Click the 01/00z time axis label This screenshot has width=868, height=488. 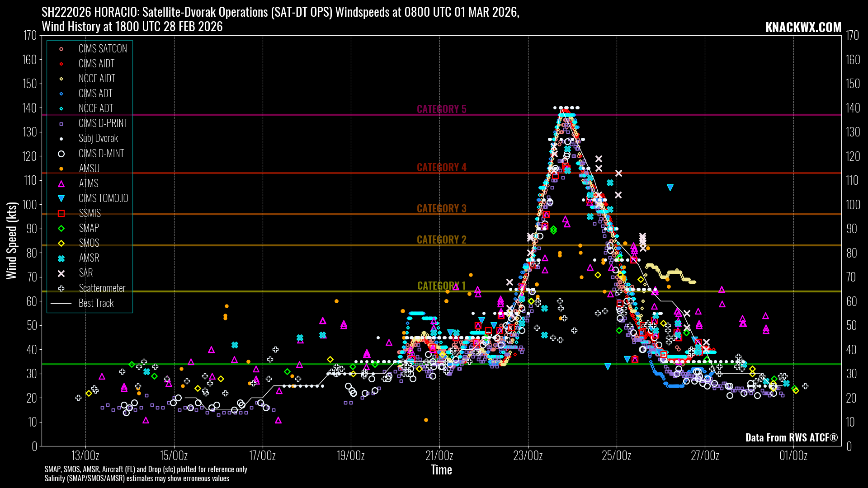(x=793, y=455)
